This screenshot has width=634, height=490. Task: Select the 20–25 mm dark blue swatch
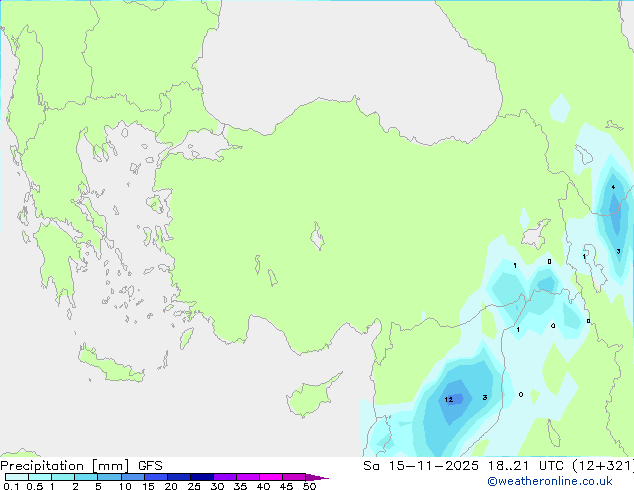coord(178,477)
